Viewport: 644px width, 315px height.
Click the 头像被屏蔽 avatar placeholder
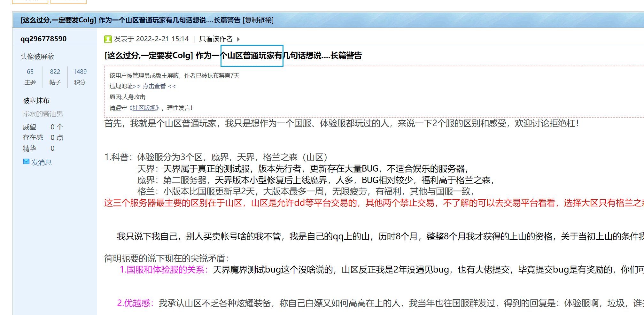37,57
